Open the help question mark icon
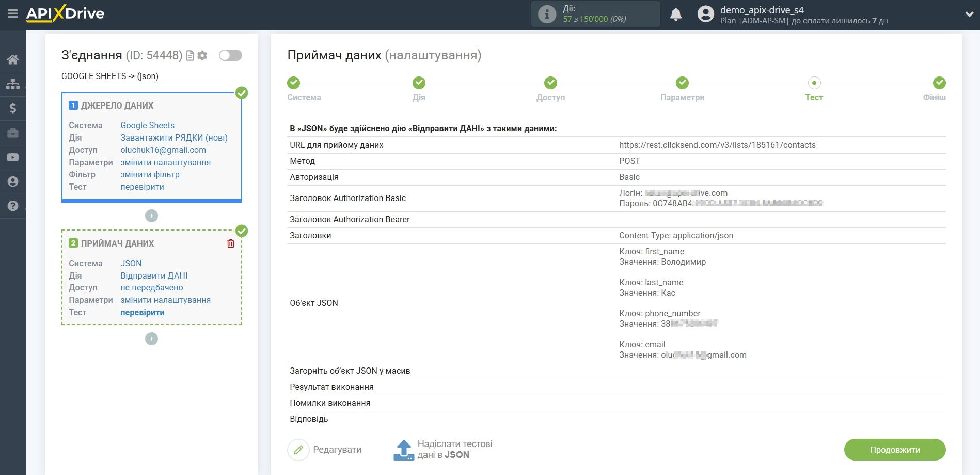 pos(13,206)
